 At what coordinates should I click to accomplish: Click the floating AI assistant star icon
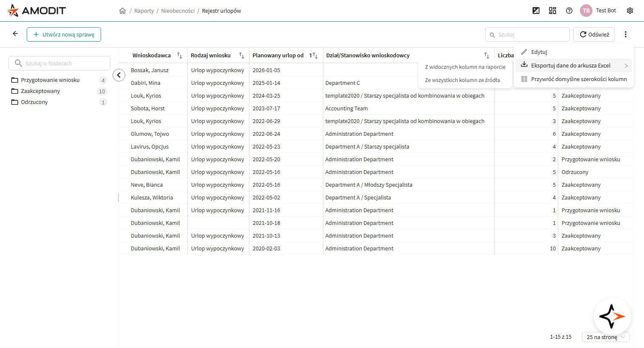coord(612,316)
